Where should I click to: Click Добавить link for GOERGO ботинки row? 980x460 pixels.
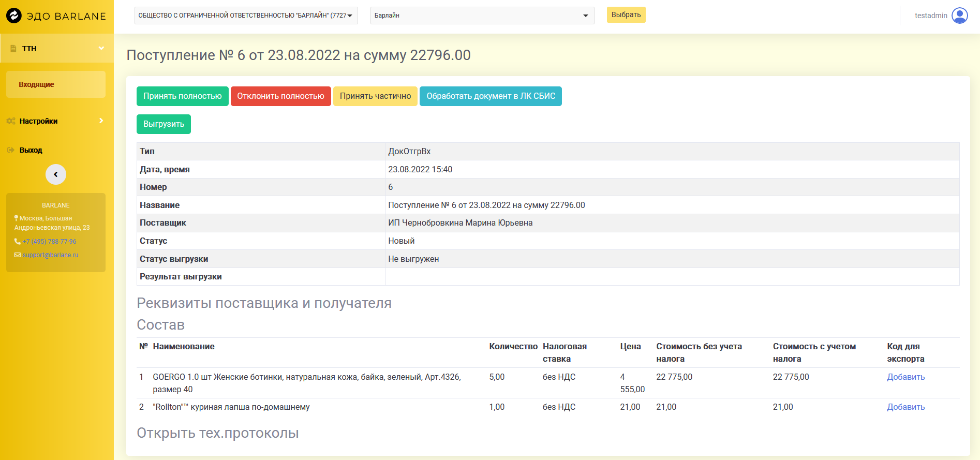tap(905, 377)
